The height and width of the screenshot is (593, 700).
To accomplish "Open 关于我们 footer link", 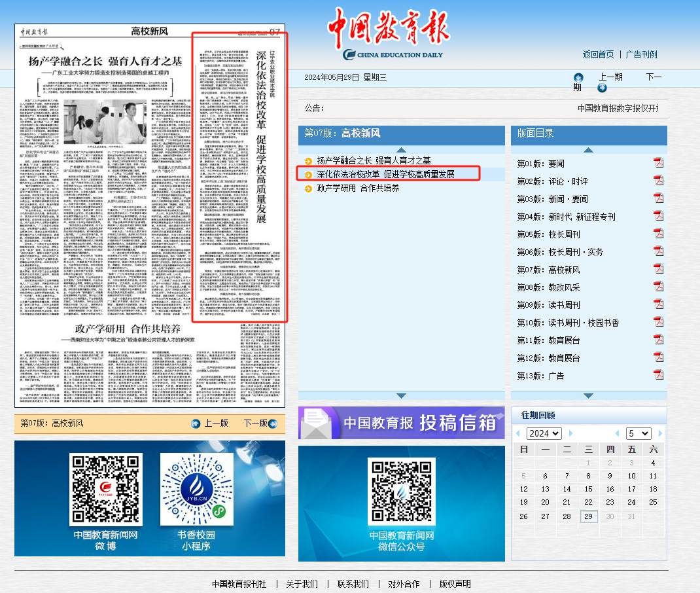I will tap(302, 584).
